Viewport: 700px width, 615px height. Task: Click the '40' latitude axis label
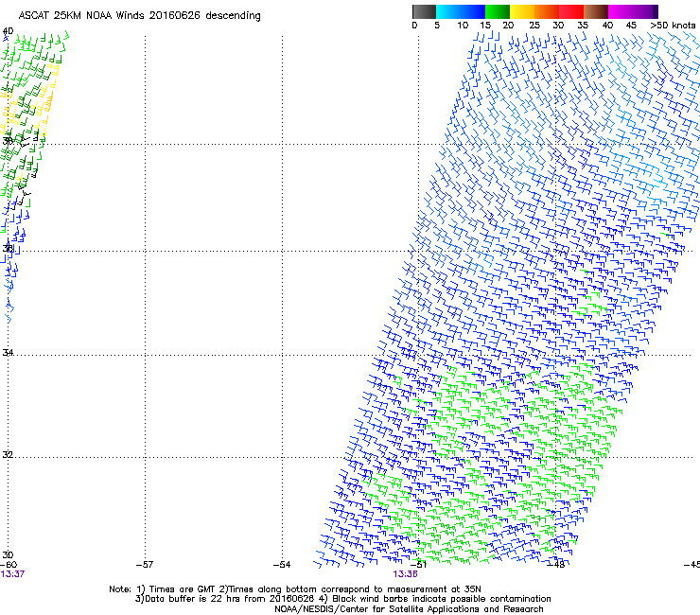(x=8, y=31)
